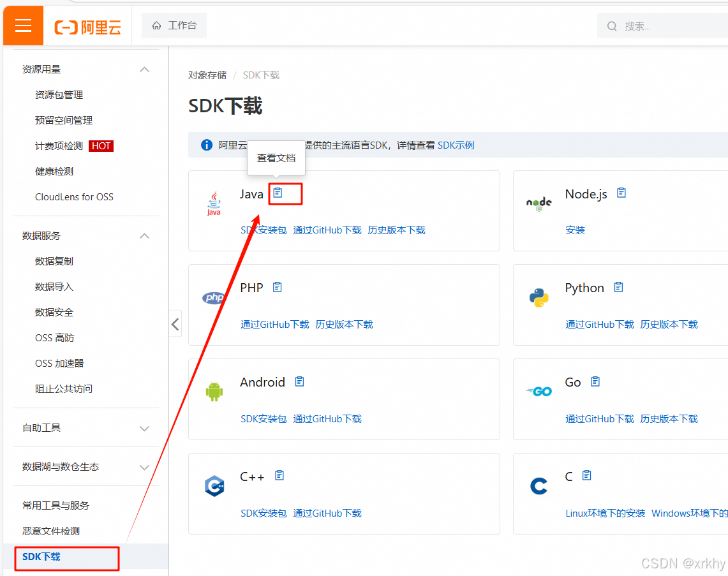The image size is (728, 576).
Task: Click 对象存储 breadcrumb link
Action: [x=207, y=75]
